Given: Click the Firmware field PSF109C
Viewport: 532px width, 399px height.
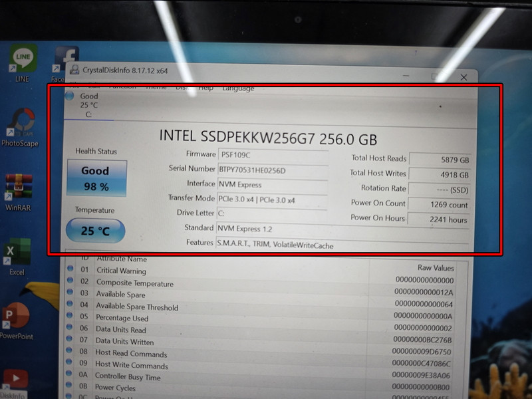Looking at the screenshot, I should coord(273,155).
